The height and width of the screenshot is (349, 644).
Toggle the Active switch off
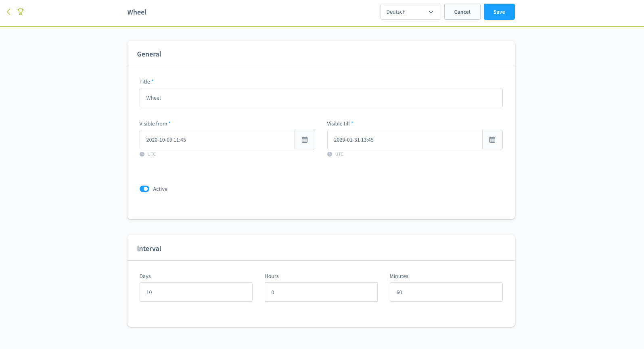(x=144, y=189)
